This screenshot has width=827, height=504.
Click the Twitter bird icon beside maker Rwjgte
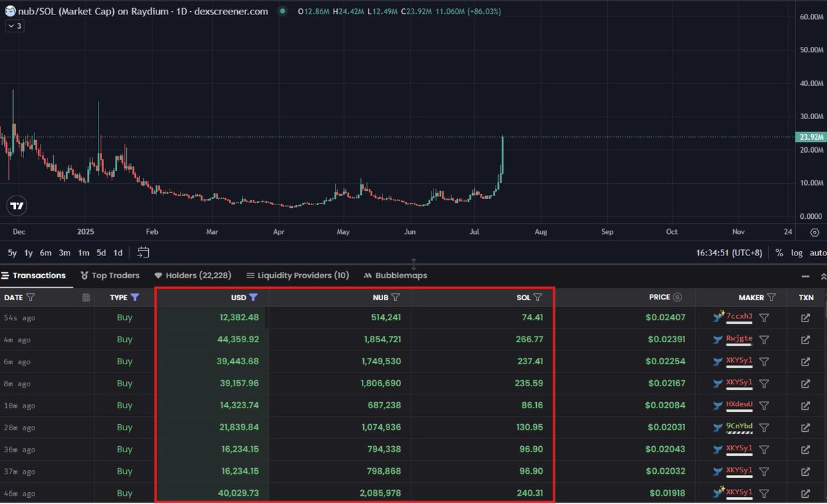point(717,339)
